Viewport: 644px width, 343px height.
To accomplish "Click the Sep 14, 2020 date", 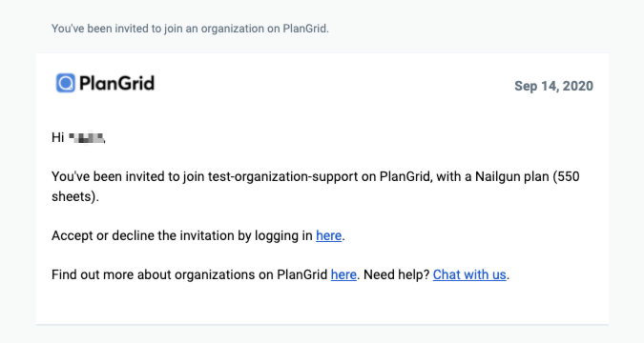I will (553, 86).
